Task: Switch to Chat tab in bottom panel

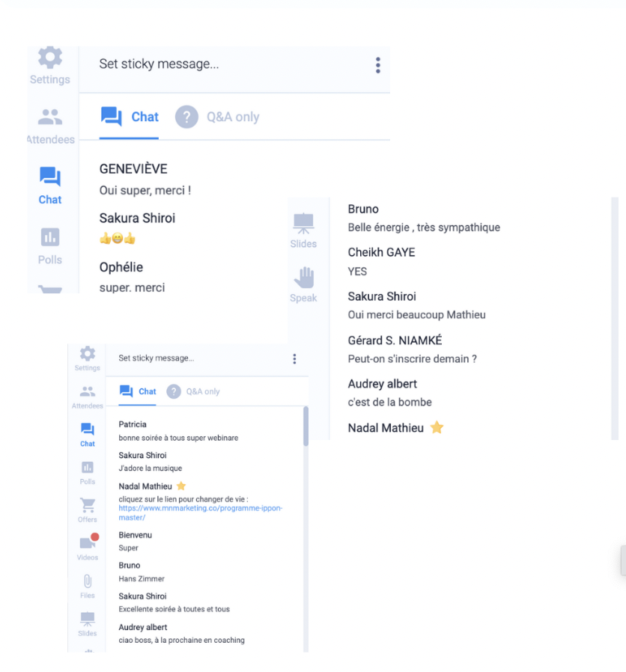Action: (138, 391)
